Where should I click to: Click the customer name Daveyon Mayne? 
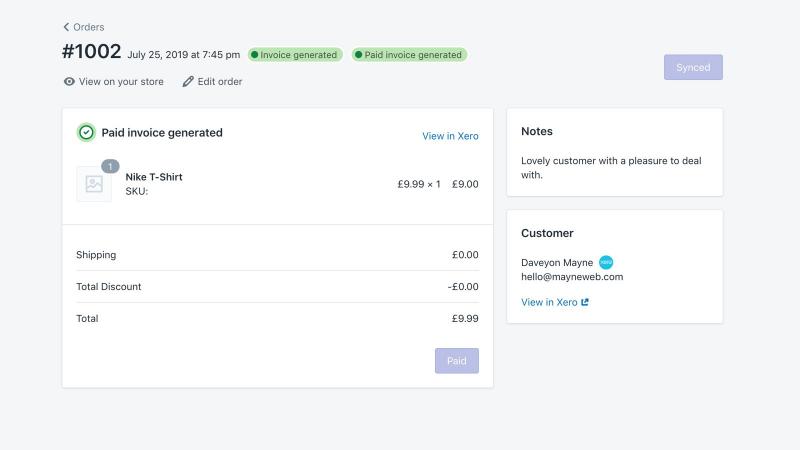[557, 262]
